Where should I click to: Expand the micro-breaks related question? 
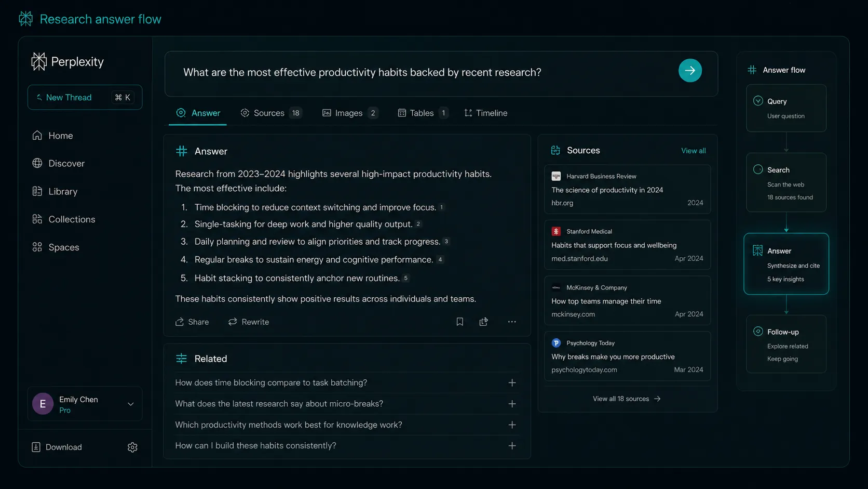512,404
